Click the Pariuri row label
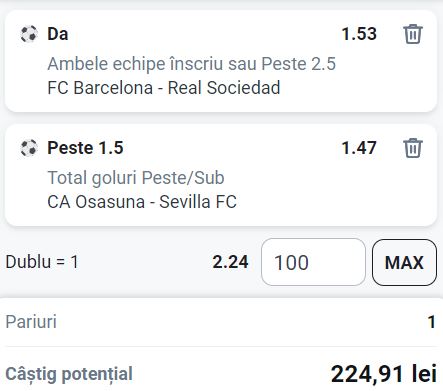Viewport: 443px width, 391px height. [31, 322]
